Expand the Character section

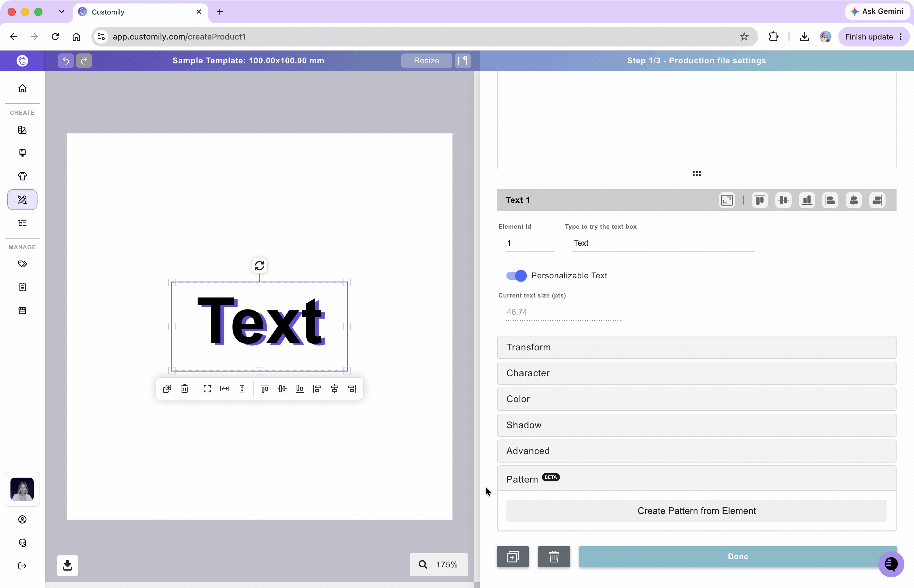[x=696, y=373]
